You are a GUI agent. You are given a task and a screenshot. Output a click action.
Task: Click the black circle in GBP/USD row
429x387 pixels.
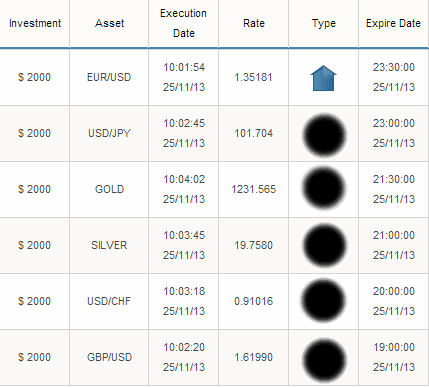[x=324, y=360]
